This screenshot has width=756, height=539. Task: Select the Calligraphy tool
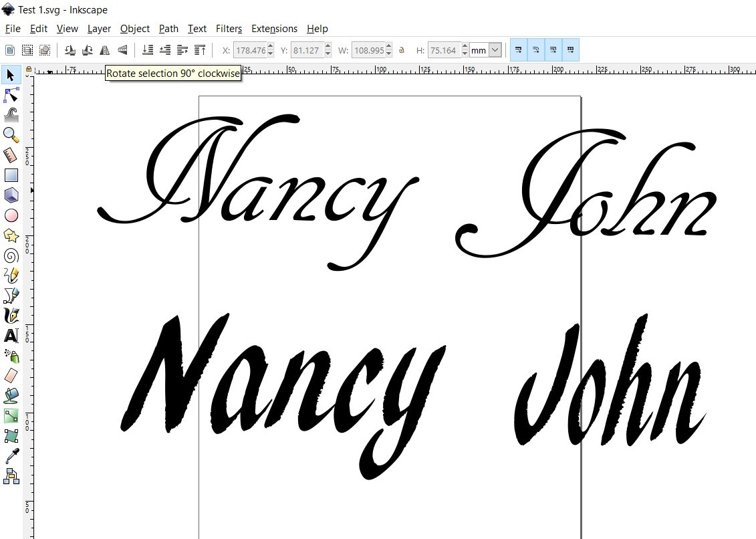coord(11,316)
